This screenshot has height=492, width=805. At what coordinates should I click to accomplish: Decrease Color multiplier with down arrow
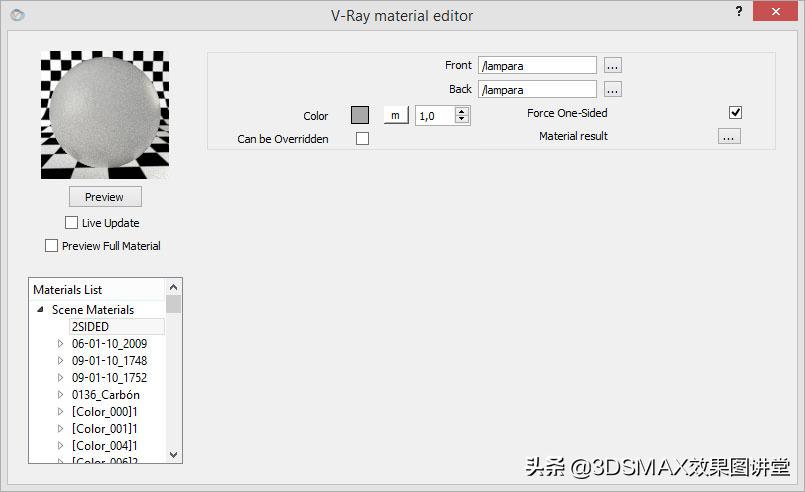tap(462, 120)
